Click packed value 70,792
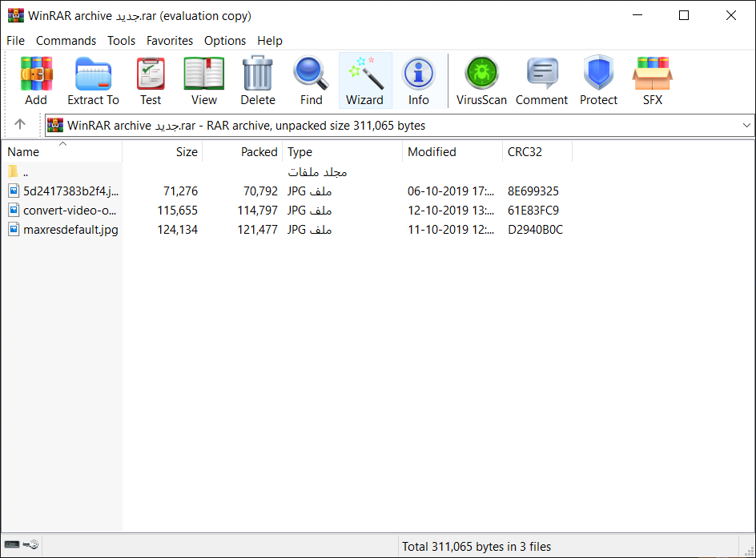This screenshot has height=558, width=756. point(261,191)
